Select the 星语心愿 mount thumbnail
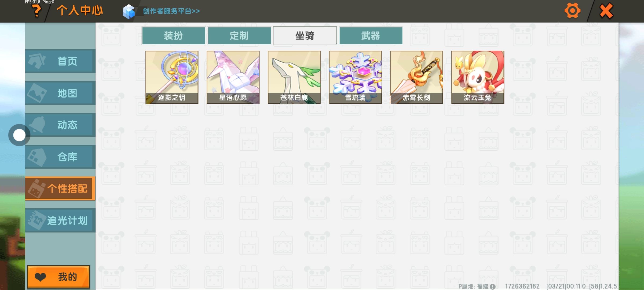The height and width of the screenshot is (290, 644). click(233, 77)
